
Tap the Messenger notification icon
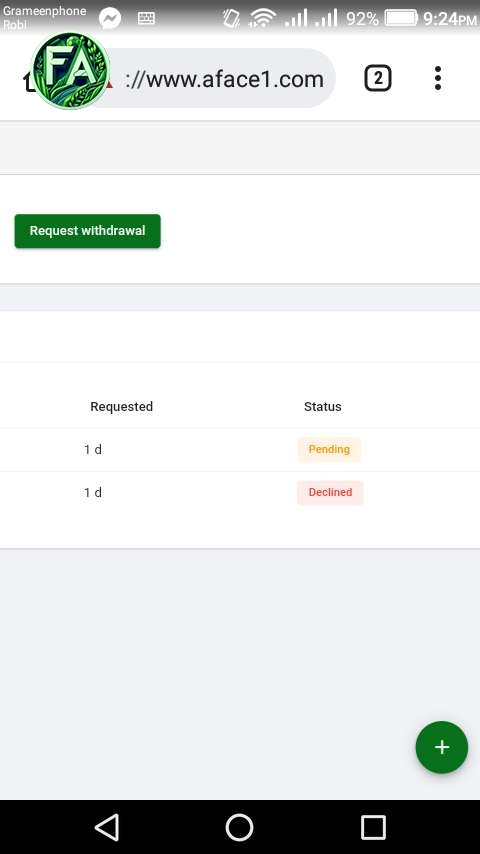coord(110,19)
